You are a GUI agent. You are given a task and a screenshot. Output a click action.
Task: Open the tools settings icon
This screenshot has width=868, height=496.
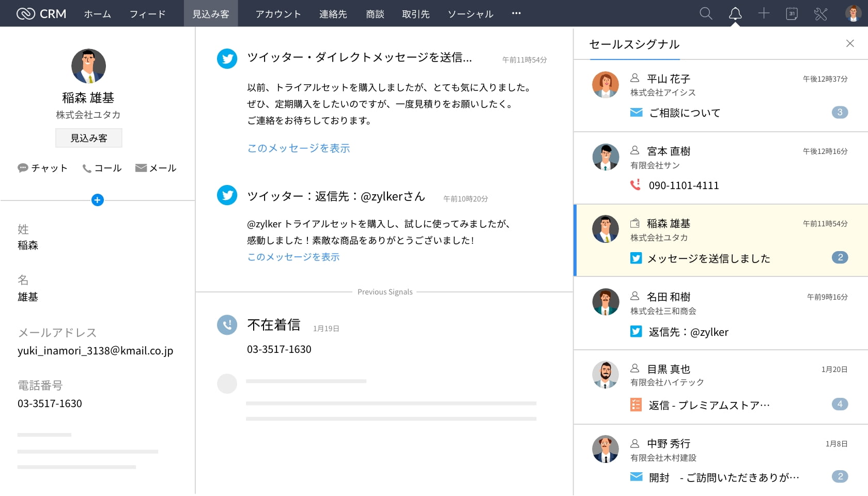pyautogui.click(x=820, y=14)
